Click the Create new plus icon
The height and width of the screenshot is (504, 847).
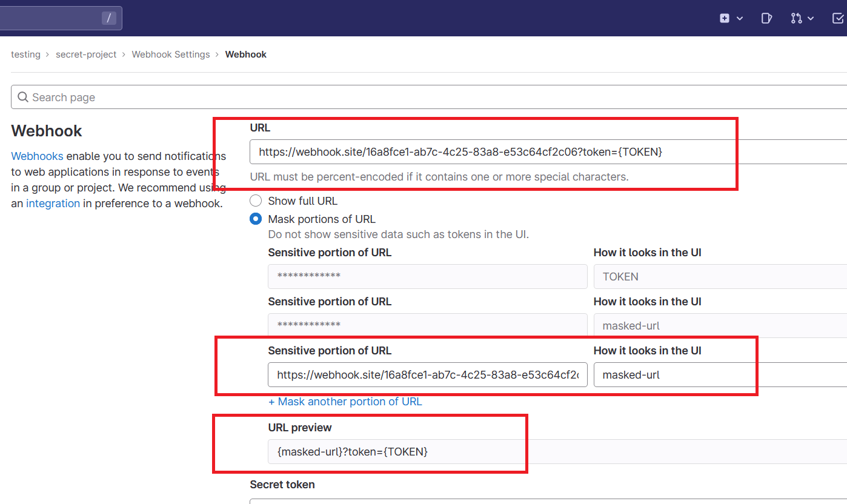coord(725,18)
